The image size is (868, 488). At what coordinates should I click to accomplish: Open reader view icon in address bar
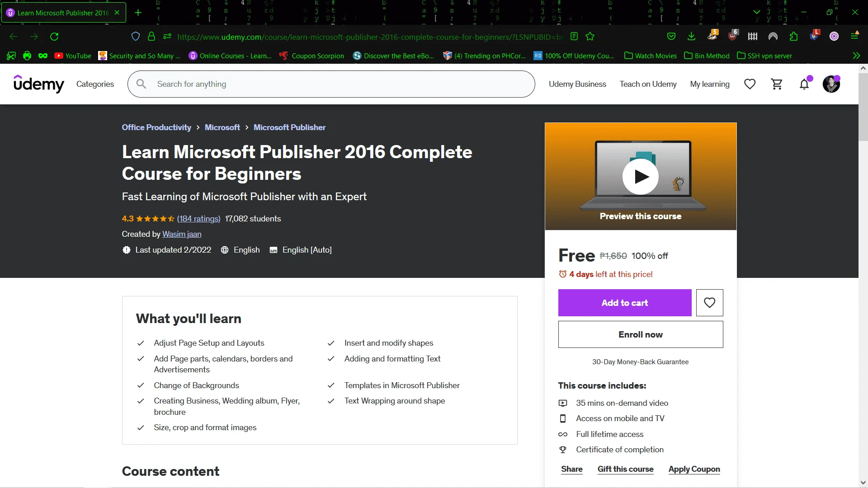coord(574,37)
